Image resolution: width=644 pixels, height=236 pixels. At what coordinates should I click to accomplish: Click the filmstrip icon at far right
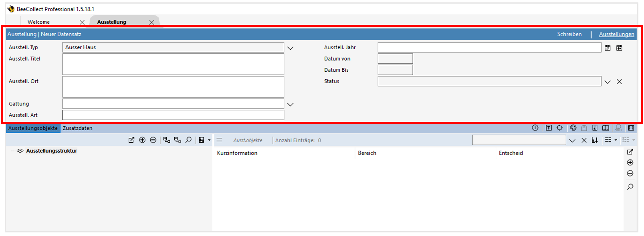click(631, 128)
